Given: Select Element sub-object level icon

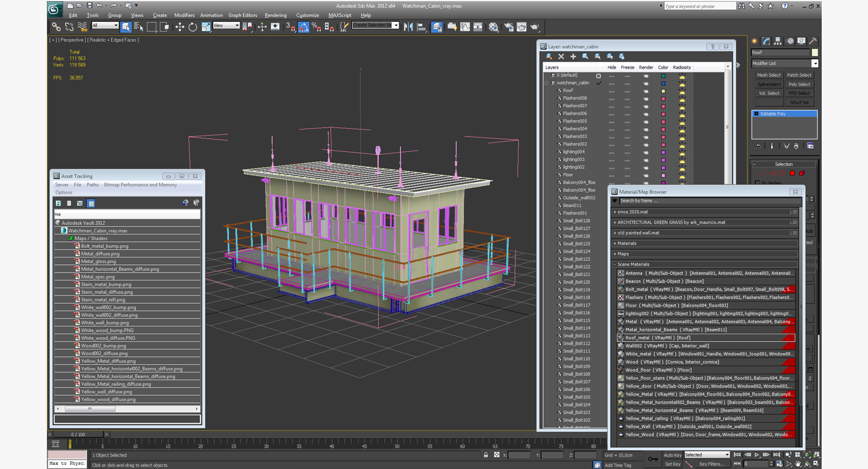Looking at the screenshot, I should click(x=802, y=174).
